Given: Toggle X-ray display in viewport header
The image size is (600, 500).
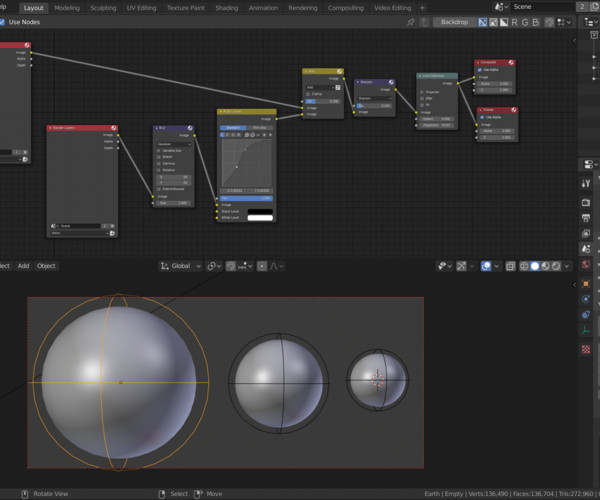Looking at the screenshot, I should click(x=510, y=266).
